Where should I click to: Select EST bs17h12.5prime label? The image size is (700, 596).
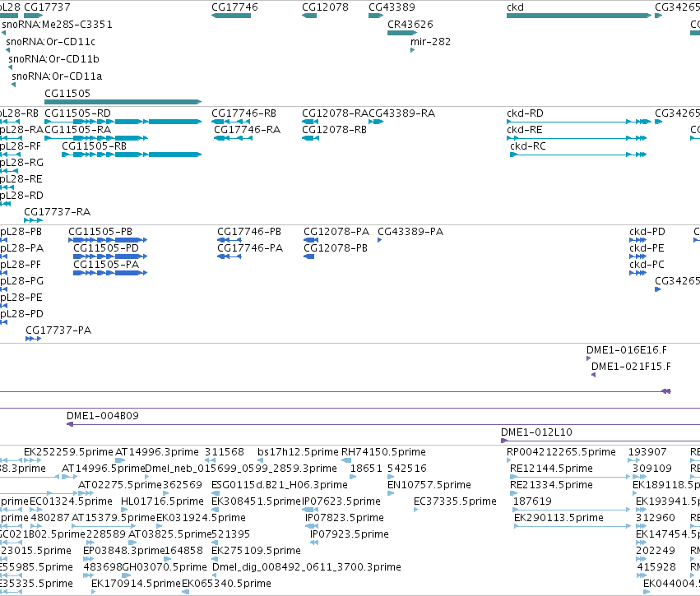pos(298,452)
